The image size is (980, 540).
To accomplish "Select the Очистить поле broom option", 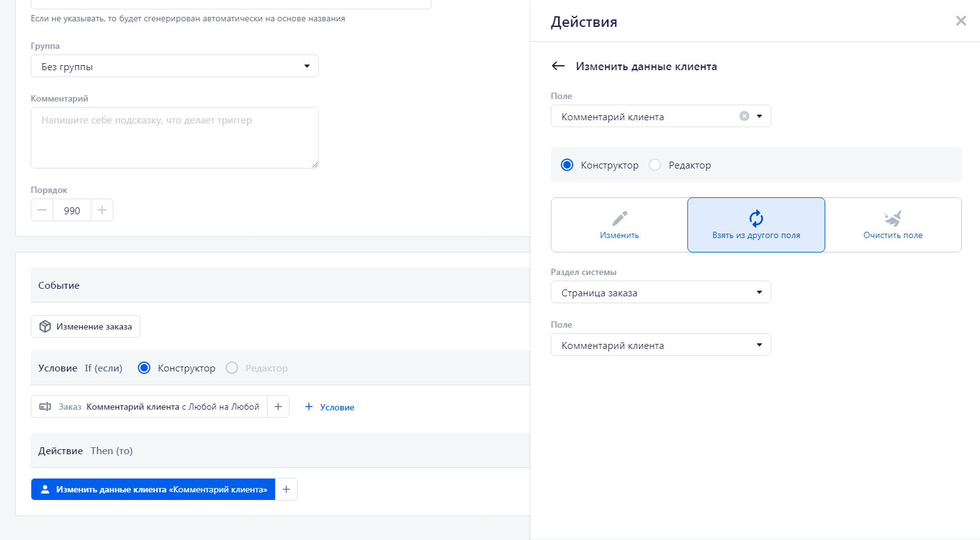I will (892, 225).
